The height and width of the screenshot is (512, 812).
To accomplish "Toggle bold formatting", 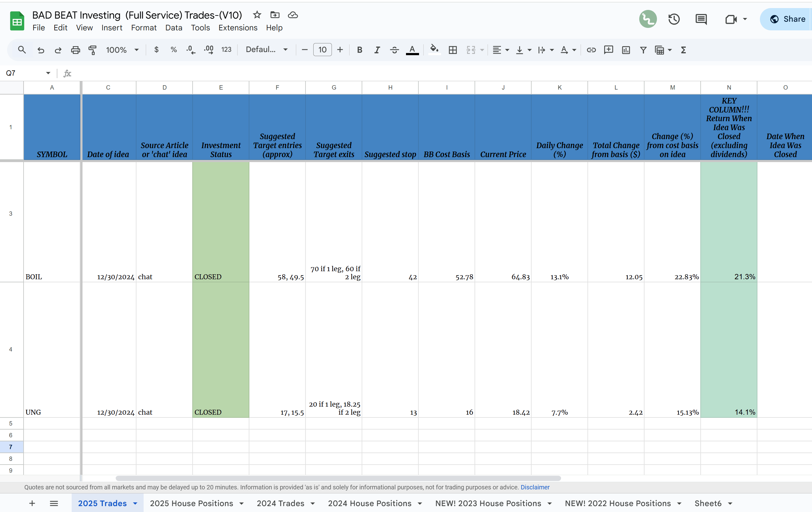I will tap(359, 50).
